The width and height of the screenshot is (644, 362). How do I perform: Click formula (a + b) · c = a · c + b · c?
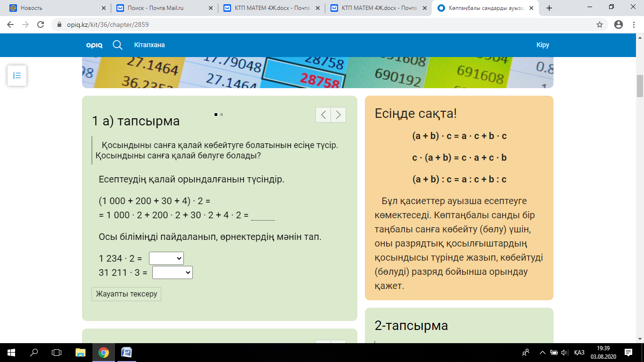[459, 136]
